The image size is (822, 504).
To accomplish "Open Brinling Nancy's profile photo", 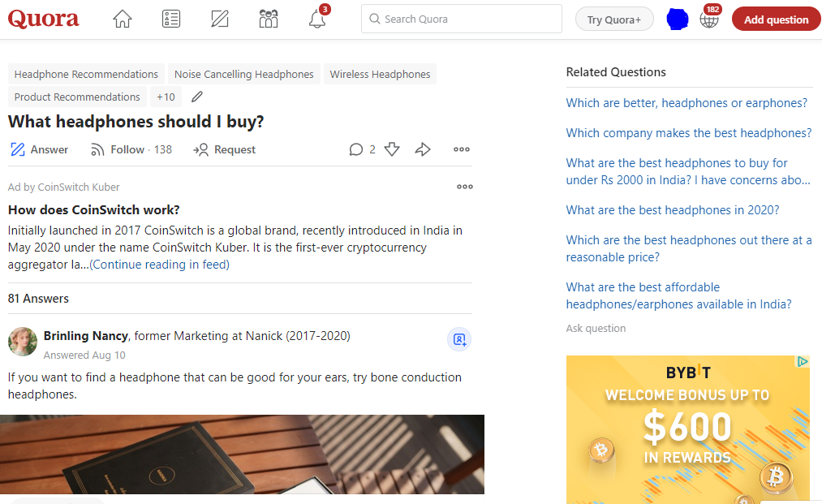I will pos(23,342).
